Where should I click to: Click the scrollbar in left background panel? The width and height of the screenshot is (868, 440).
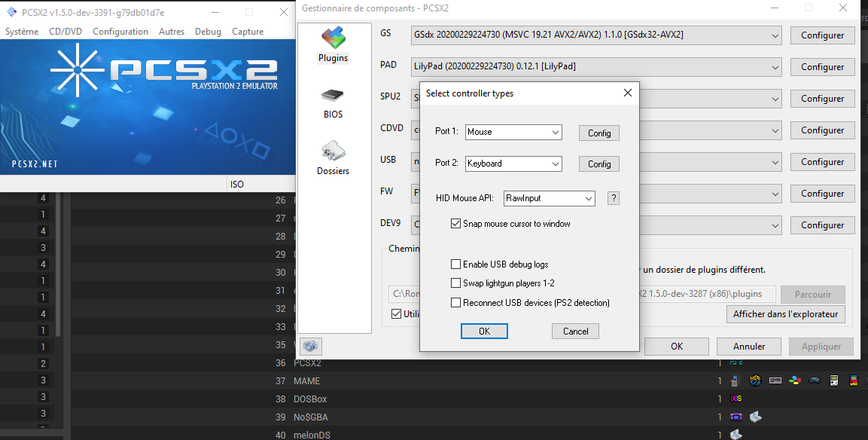coord(58,266)
